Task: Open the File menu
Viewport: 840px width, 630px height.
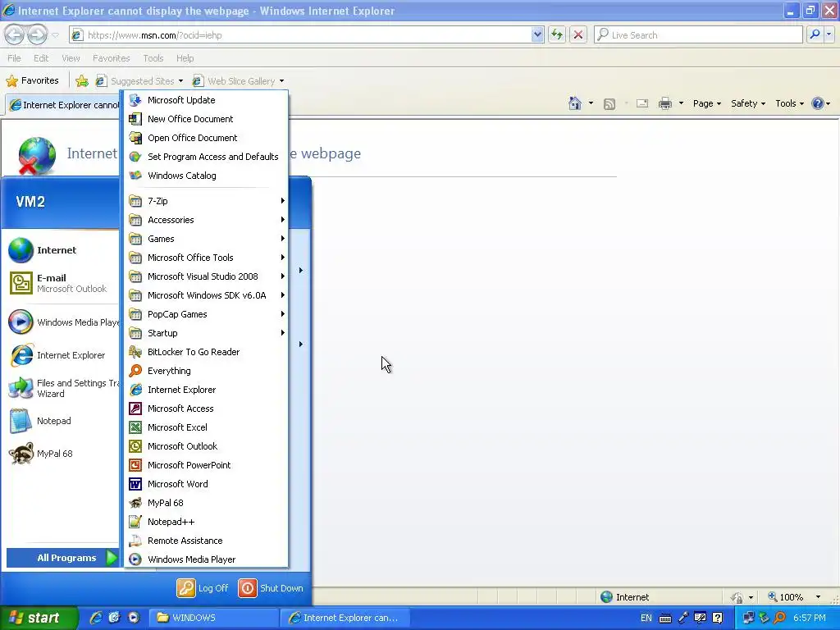Action: click(15, 58)
